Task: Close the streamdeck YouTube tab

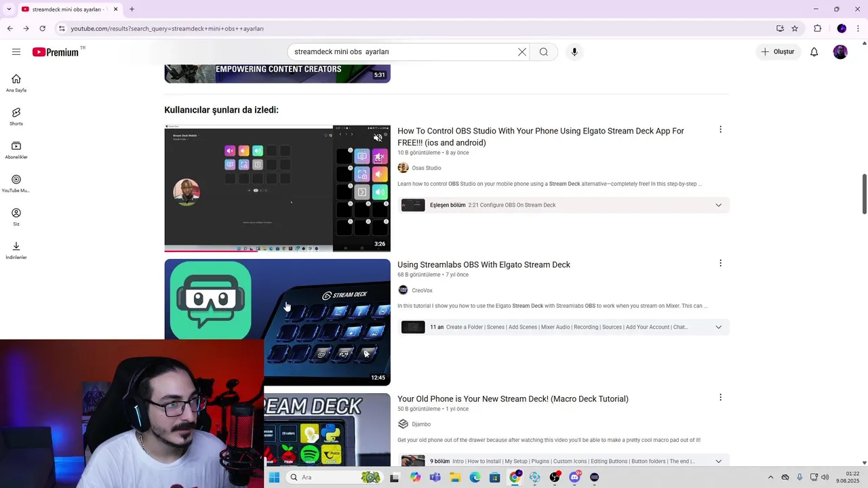Action: 115,9
